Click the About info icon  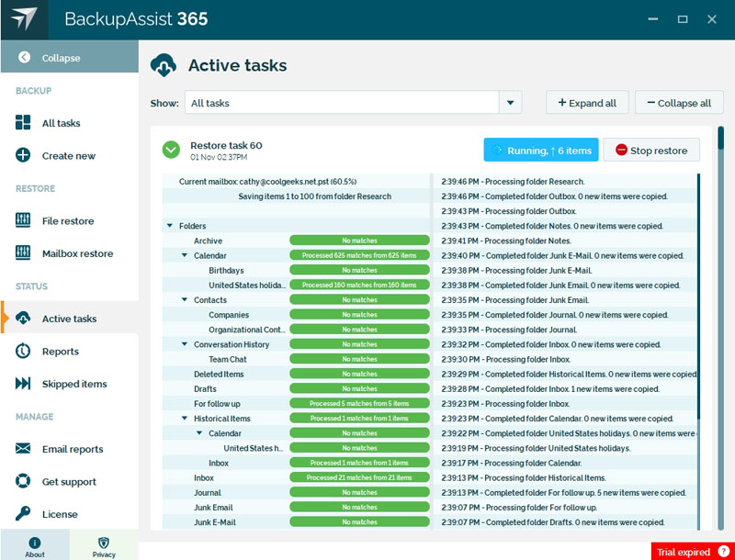pyautogui.click(x=35, y=543)
